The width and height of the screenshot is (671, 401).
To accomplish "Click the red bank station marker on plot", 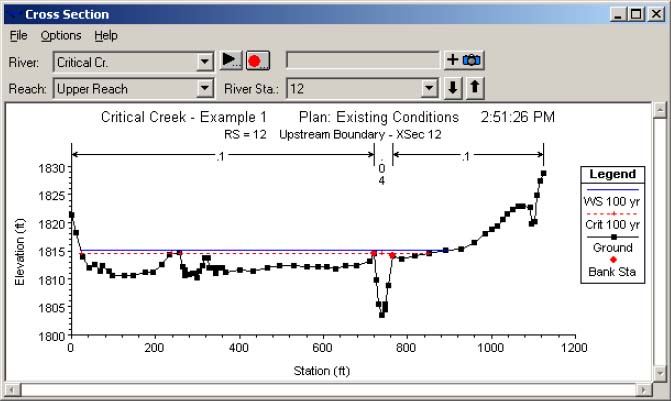I will [x=374, y=254].
